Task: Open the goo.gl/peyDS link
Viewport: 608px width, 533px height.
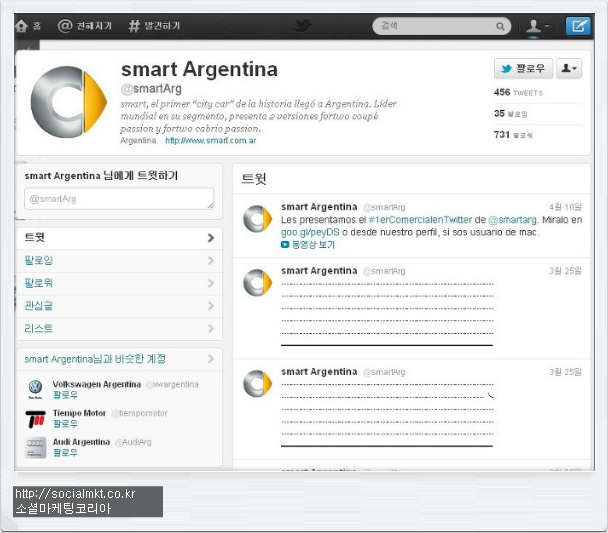Action: coord(310,232)
